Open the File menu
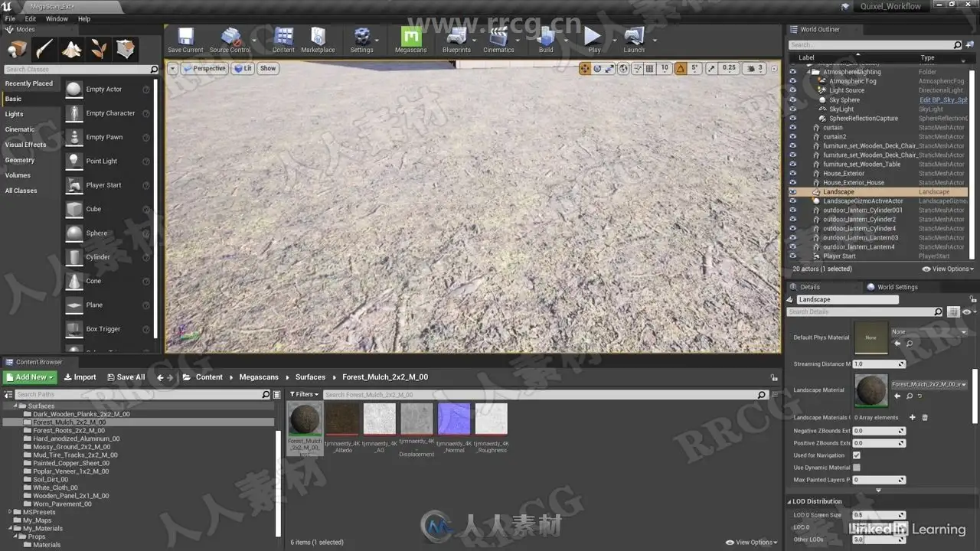This screenshot has height=551, width=980. (10, 18)
